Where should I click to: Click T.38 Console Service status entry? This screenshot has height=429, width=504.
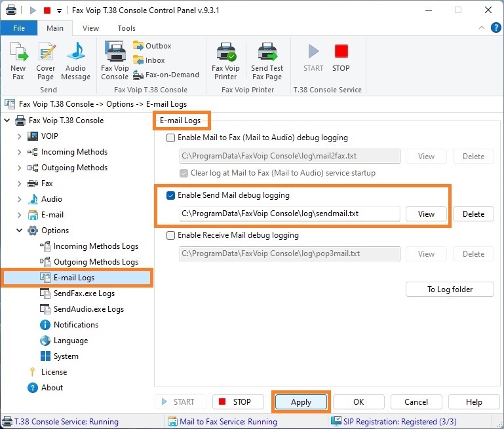pyautogui.click(x=60, y=422)
